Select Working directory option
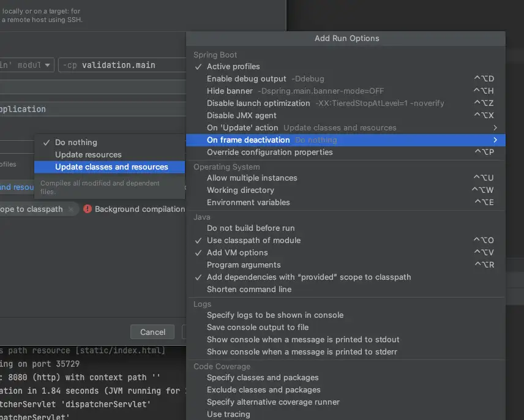This screenshot has height=420, width=524. tap(346, 190)
